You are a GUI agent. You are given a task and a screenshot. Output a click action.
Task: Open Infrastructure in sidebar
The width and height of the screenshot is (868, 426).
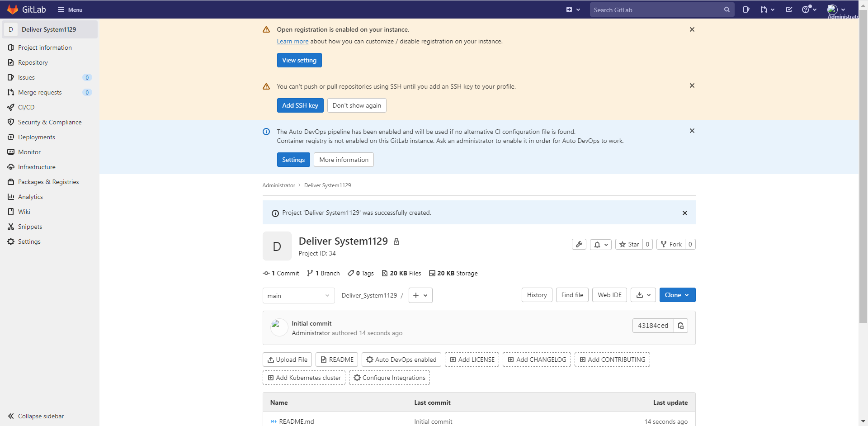[x=49, y=167]
